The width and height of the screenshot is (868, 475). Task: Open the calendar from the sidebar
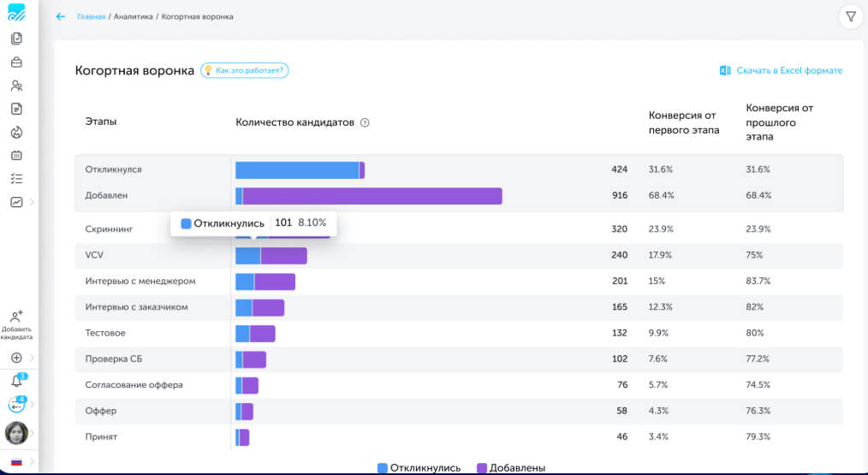click(x=16, y=156)
